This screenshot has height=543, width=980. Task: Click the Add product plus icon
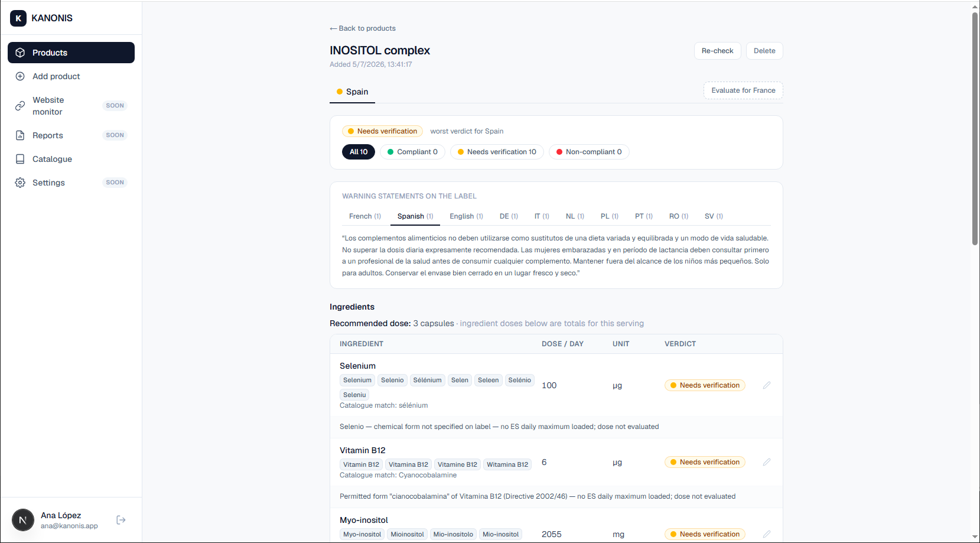[x=20, y=76]
